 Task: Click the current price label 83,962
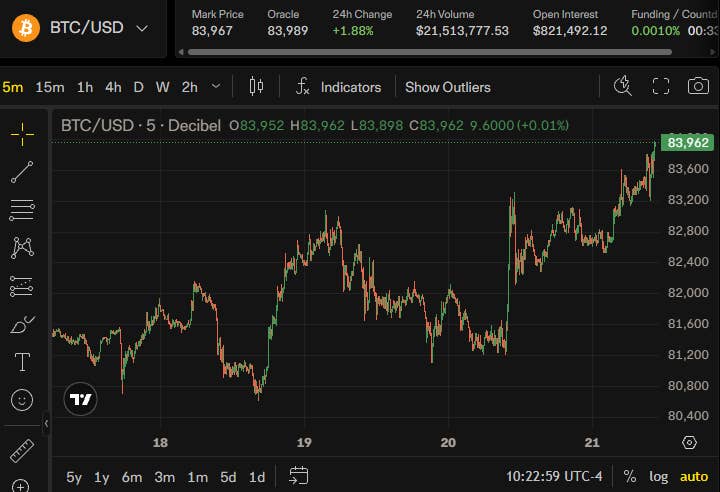point(687,142)
